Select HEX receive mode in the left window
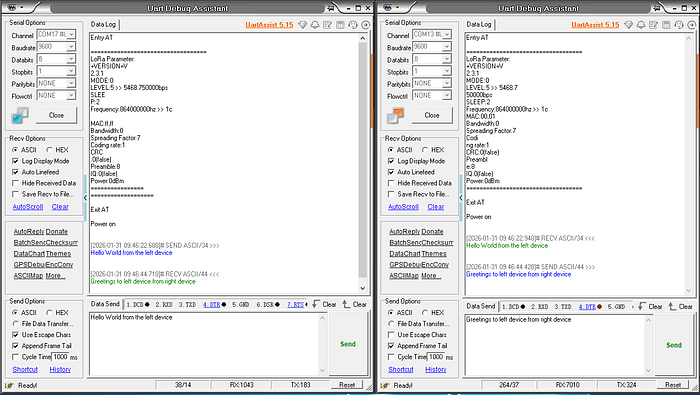The height and width of the screenshot is (395, 700). (x=49, y=150)
